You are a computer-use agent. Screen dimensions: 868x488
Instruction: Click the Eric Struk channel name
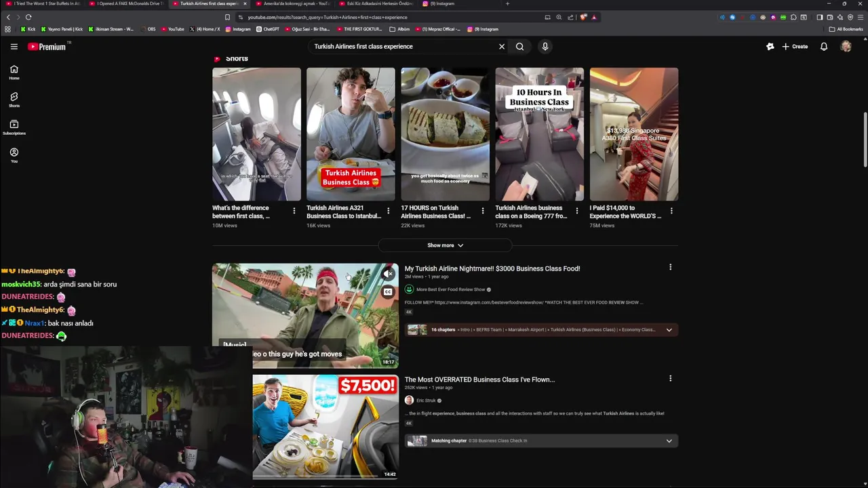(x=426, y=401)
